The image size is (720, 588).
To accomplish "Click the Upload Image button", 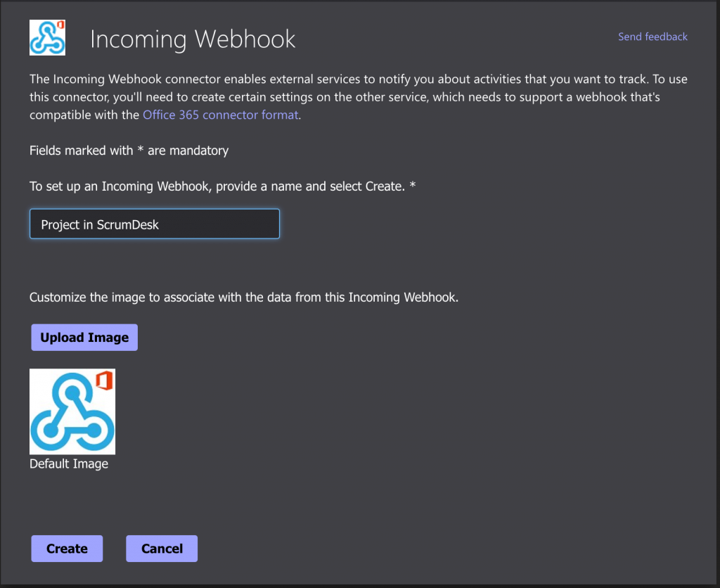I will 84,337.
